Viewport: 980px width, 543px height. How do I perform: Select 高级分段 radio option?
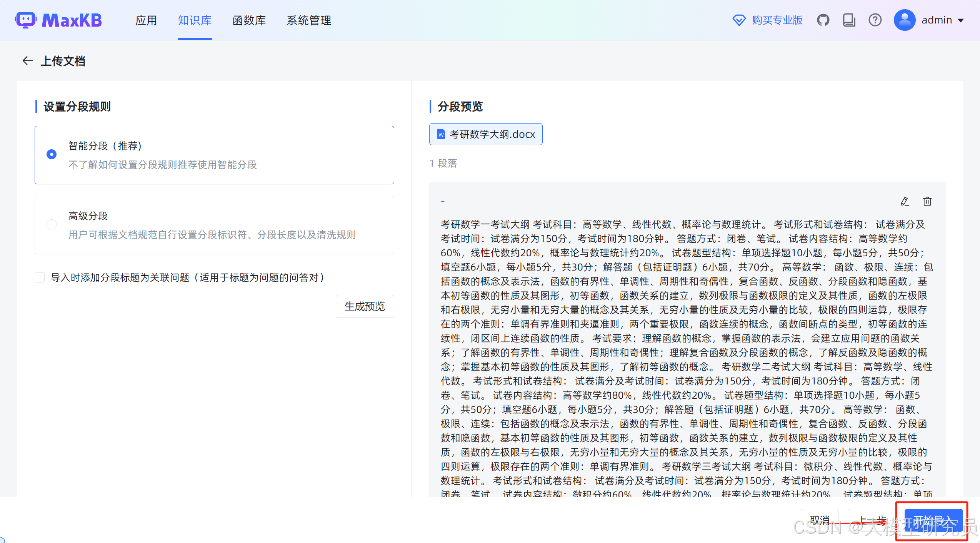[x=52, y=224]
